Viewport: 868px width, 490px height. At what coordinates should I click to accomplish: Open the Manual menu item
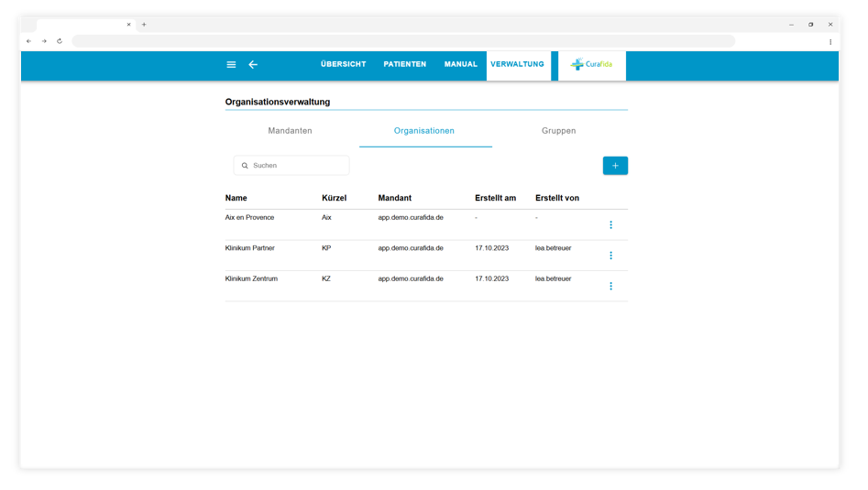coord(460,64)
